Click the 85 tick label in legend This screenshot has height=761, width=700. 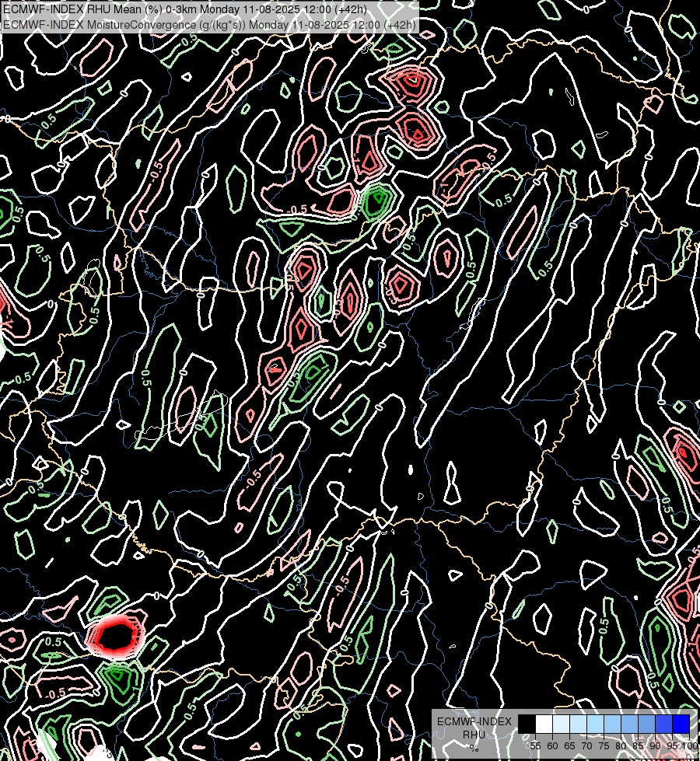638,746
